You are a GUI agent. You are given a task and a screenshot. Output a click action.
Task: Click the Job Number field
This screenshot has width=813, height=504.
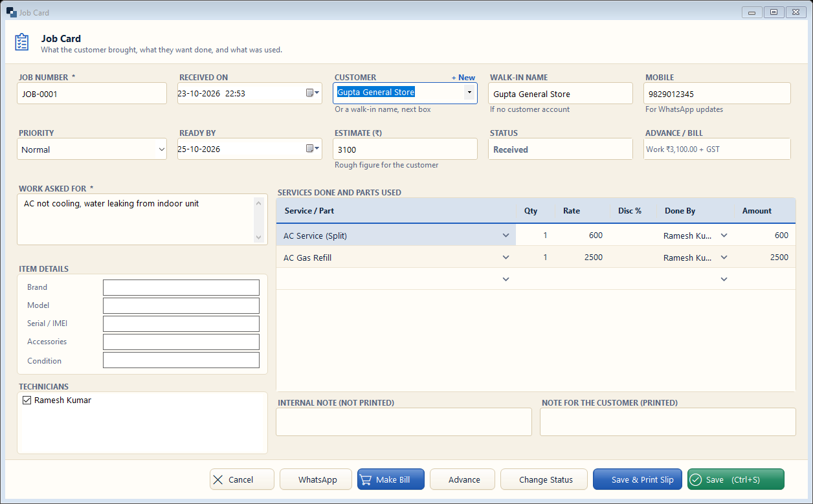[x=92, y=93]
